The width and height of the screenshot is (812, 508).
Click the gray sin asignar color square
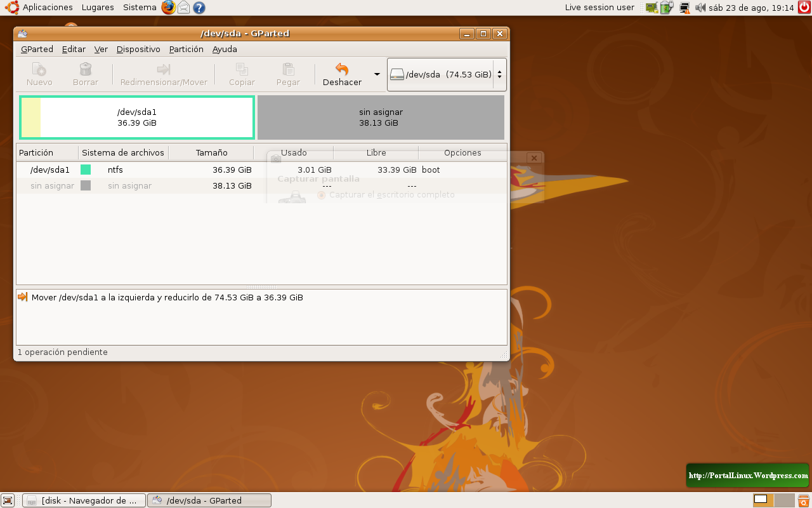(x=86, y=185)
